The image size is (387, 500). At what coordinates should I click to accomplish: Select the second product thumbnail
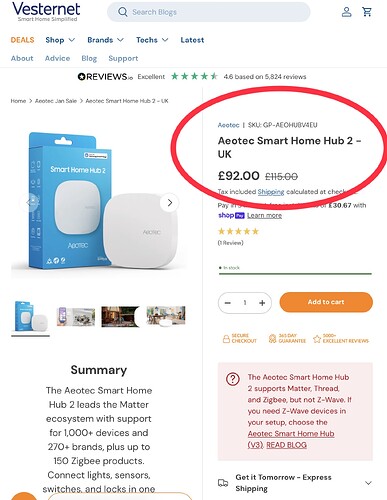[76, 316]
